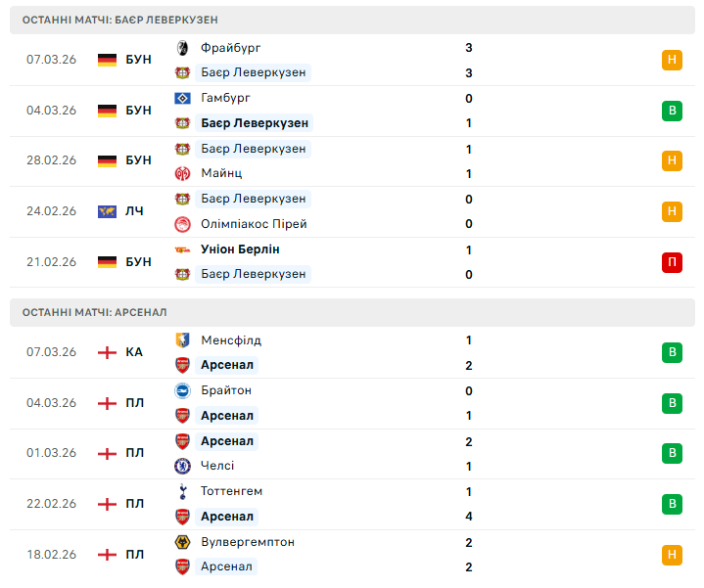Click the Olympiacos Piraeus crest icon

tap(182, 224)
